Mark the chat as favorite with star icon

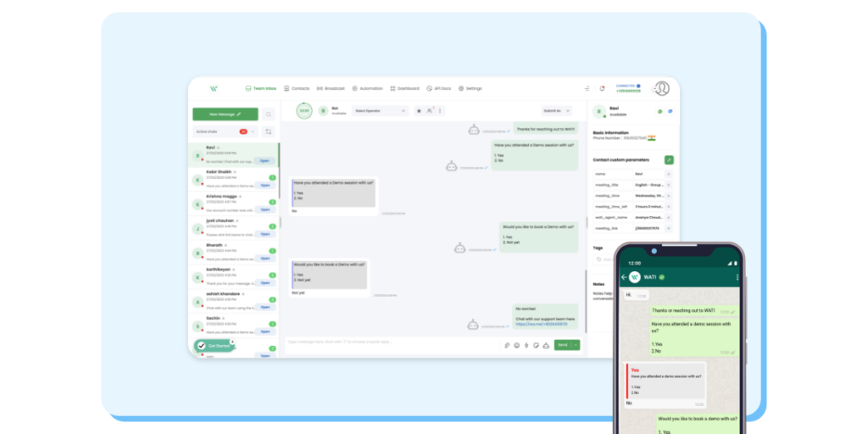click(419, 111)
